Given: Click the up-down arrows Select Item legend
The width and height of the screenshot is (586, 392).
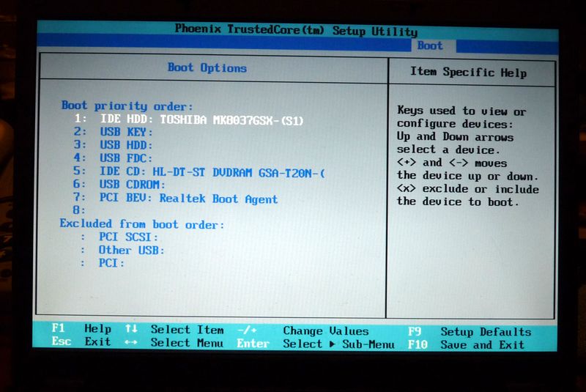Looking at the screenshot, I should [174, 330].
